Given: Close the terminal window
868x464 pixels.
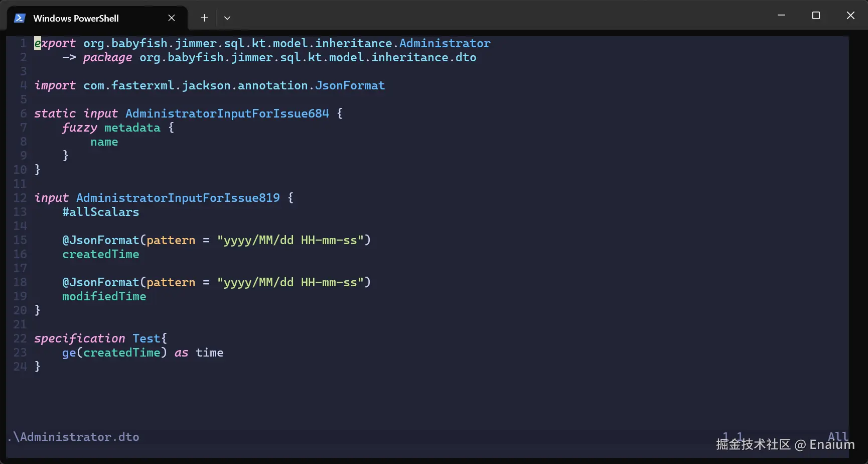Looking at the screenshot, I should (850, 16).
